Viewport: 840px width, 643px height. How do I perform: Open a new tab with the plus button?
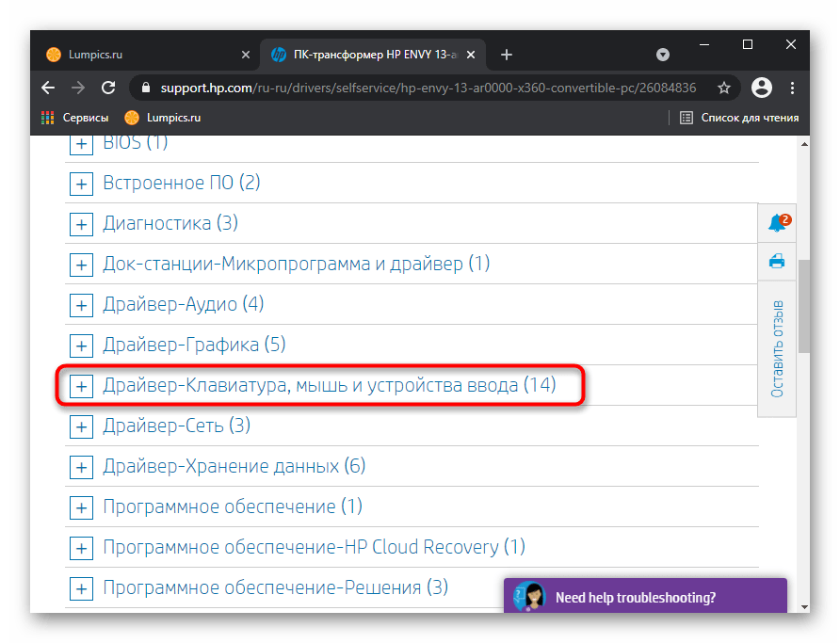pyautogui.click(x=507, y=55)
